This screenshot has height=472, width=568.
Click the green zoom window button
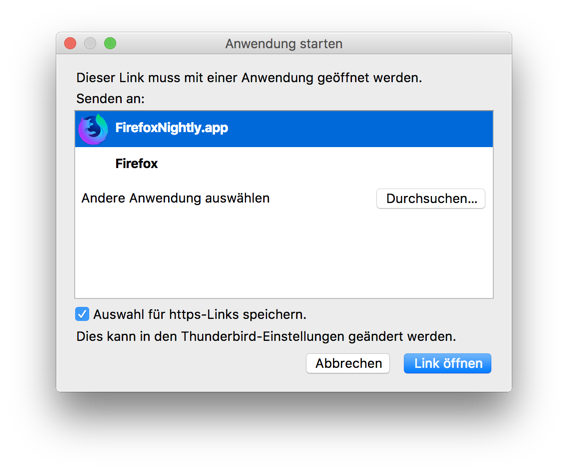click(x=110, y=43)
